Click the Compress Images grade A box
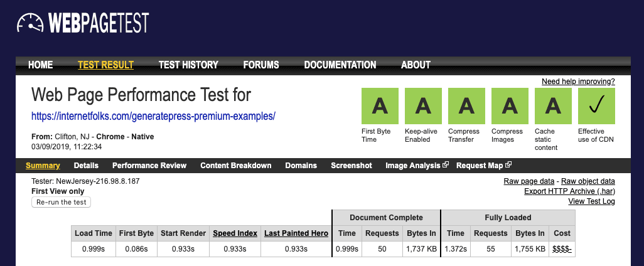 (x=510, y=106)
